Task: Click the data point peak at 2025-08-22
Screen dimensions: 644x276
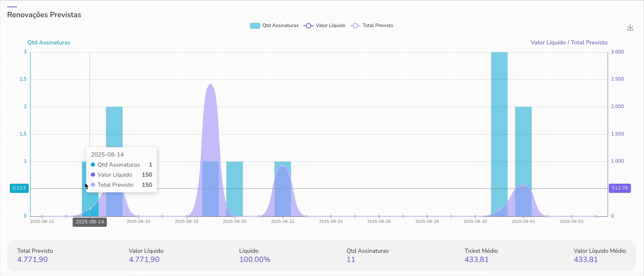Action: (x=282, y=166)
